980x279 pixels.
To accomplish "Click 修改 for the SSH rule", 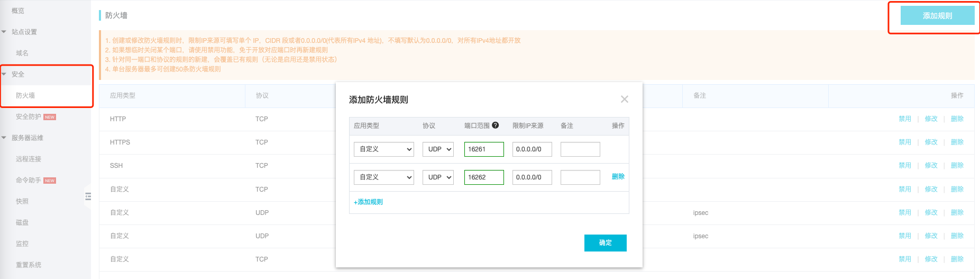I will (x=931, y=166).
